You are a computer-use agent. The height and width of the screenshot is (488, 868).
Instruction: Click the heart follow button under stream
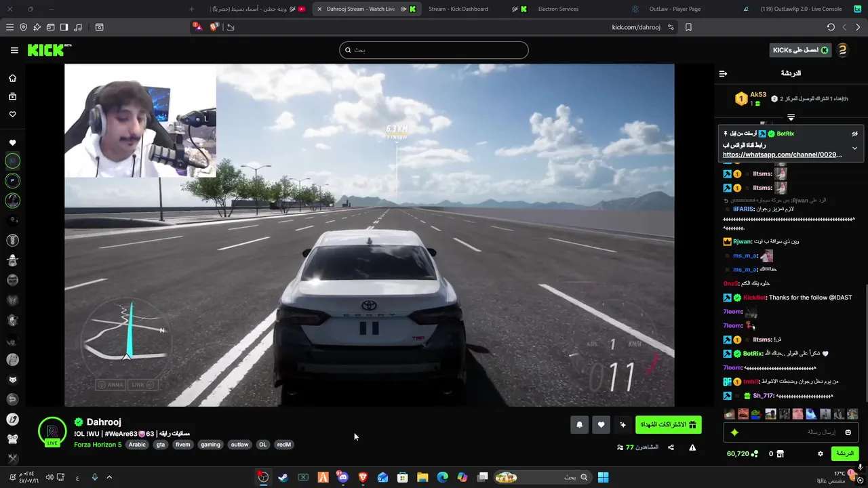[x=601, y=425]
